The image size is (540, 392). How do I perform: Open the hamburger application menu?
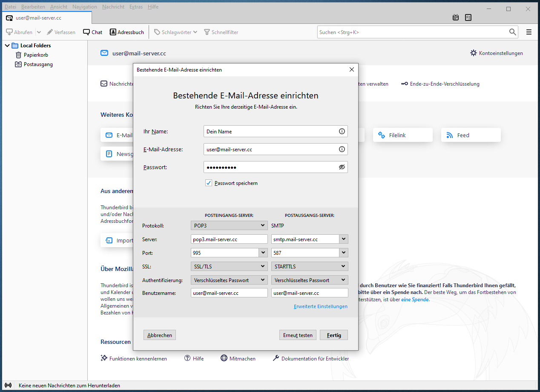(x=529, y=32)
